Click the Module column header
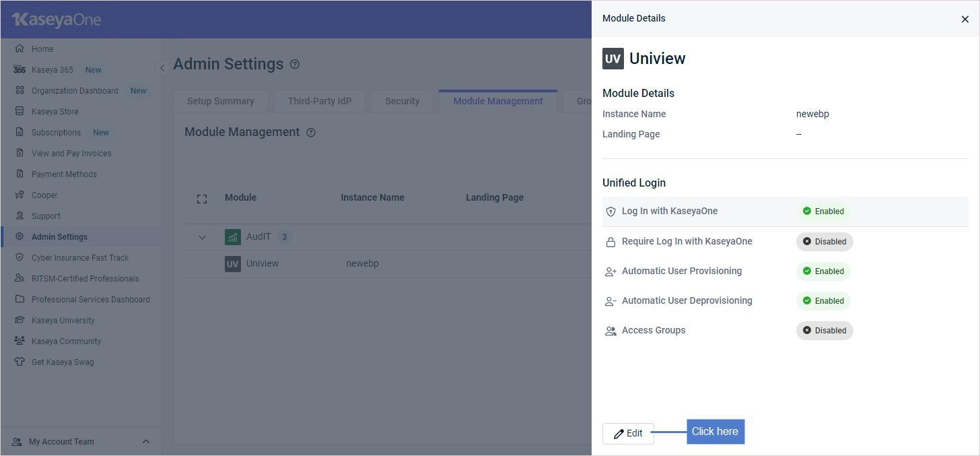980x456 pixels. pos(240,198)
